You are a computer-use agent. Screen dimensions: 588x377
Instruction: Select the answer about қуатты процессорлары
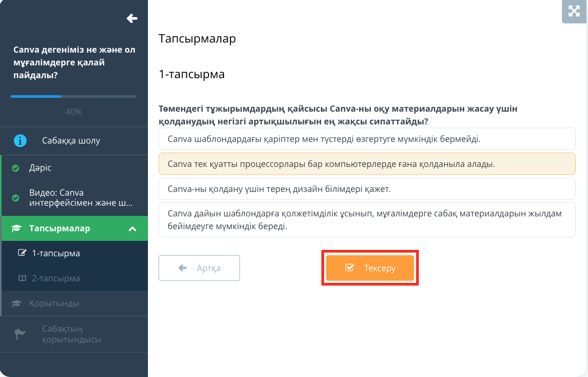click(x=367, y=164)
